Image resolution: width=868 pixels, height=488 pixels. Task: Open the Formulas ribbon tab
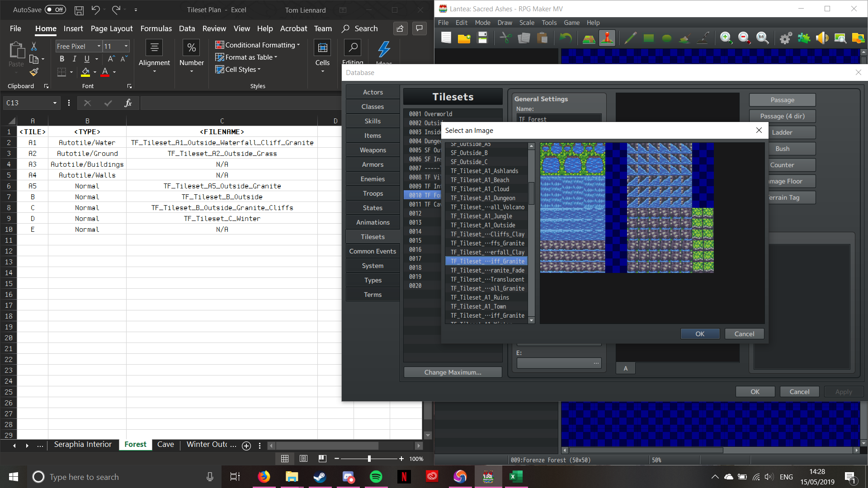tap(156, 28)
